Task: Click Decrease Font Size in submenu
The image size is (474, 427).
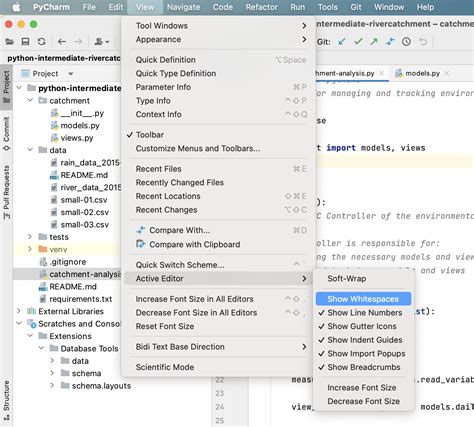Action: click(x=363, y=401)
